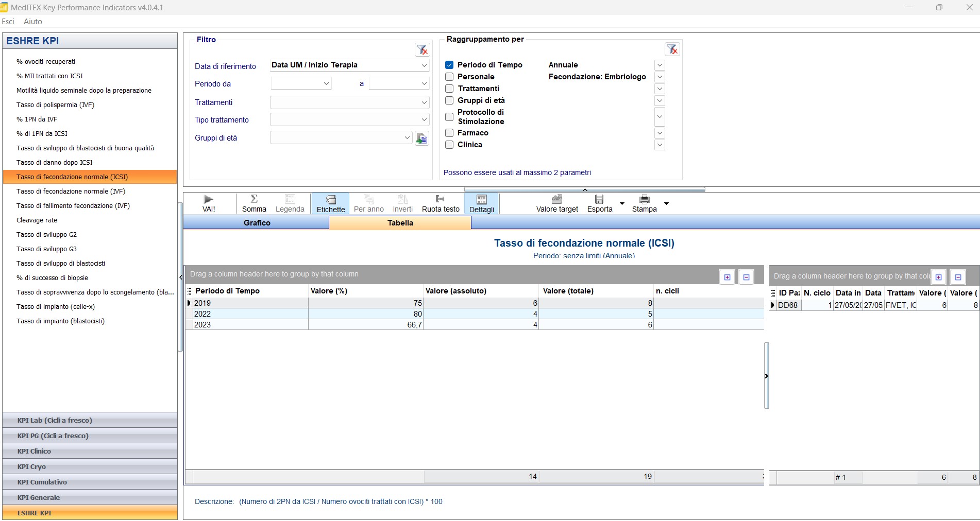Open the Valore target tool
The height and width of the screenshot is (521, 980).
pyautogui.click(x=556, y=203)
